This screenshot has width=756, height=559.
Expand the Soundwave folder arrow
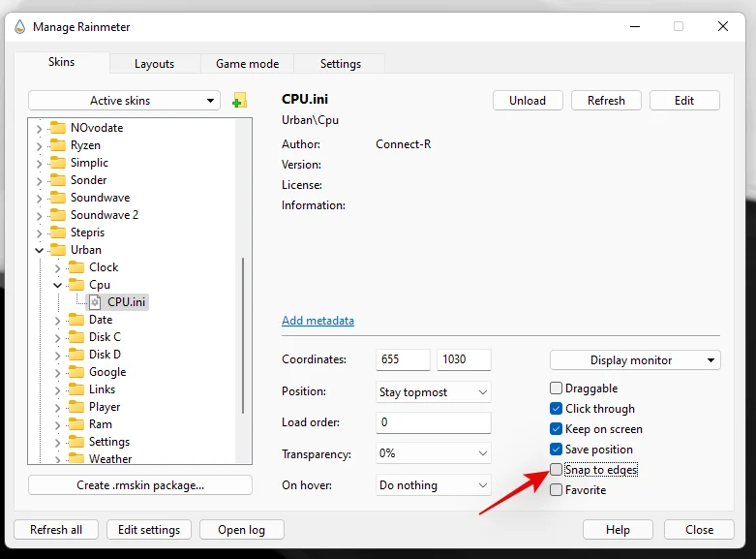tap(39, 198)
